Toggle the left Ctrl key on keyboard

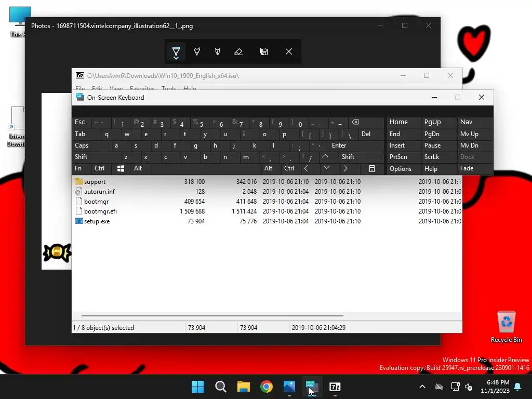101,168
